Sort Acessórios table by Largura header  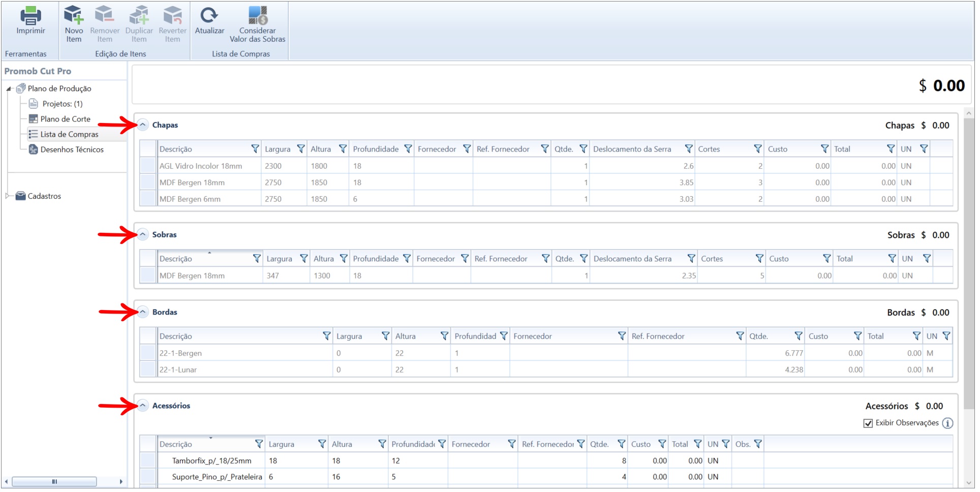click(282, 444)
